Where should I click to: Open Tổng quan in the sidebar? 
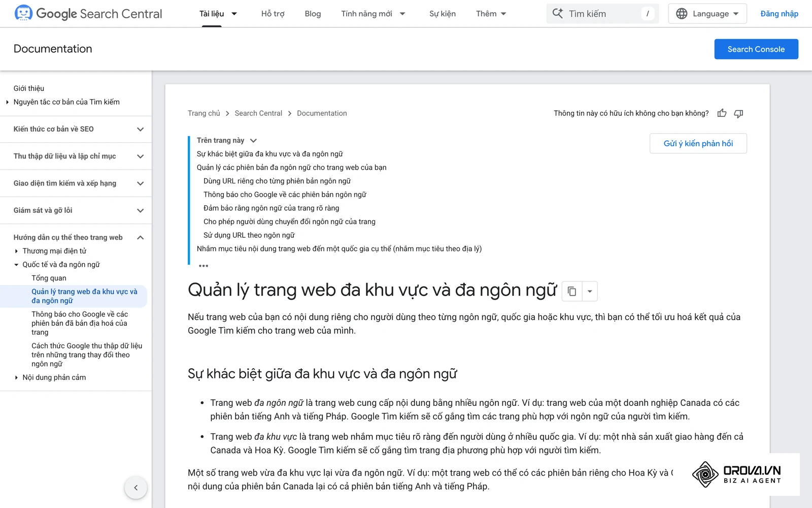tap(49, 278)
